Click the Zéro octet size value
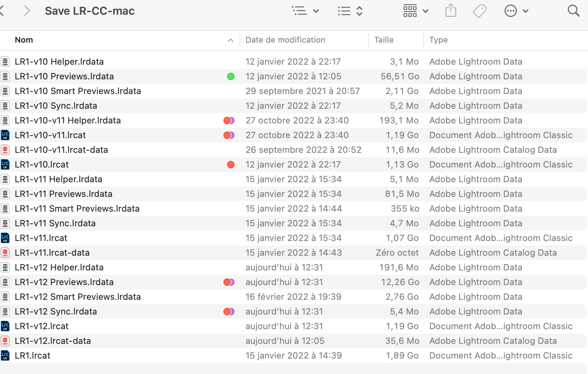Viewport: 588px width, 374px height. click(x=397, y=253)
